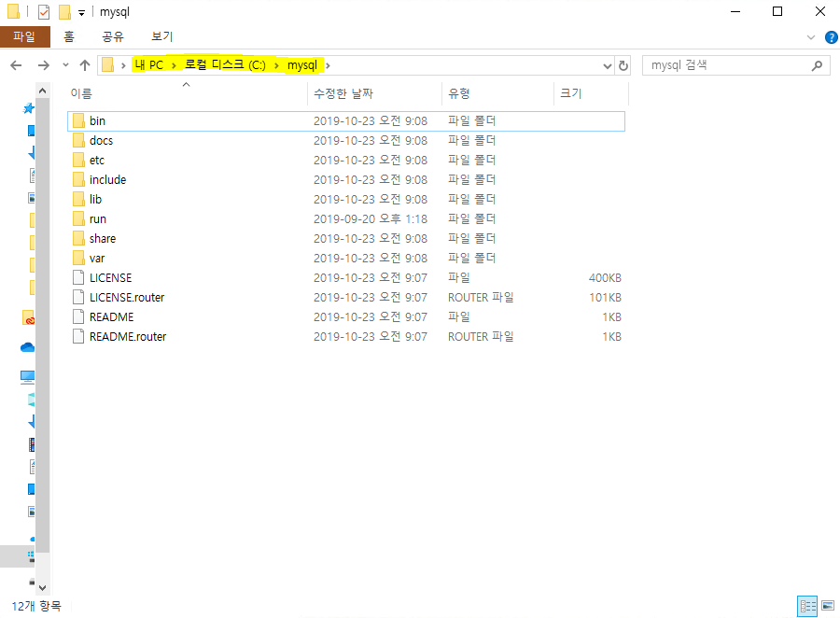Select the include folder icon

click(x=78, y=179)
